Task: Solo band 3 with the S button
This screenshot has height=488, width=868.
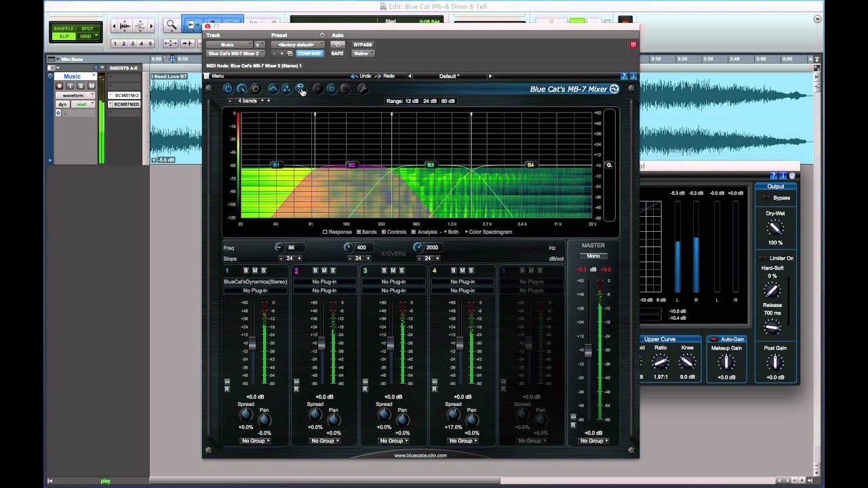Action: coord(401,270)
